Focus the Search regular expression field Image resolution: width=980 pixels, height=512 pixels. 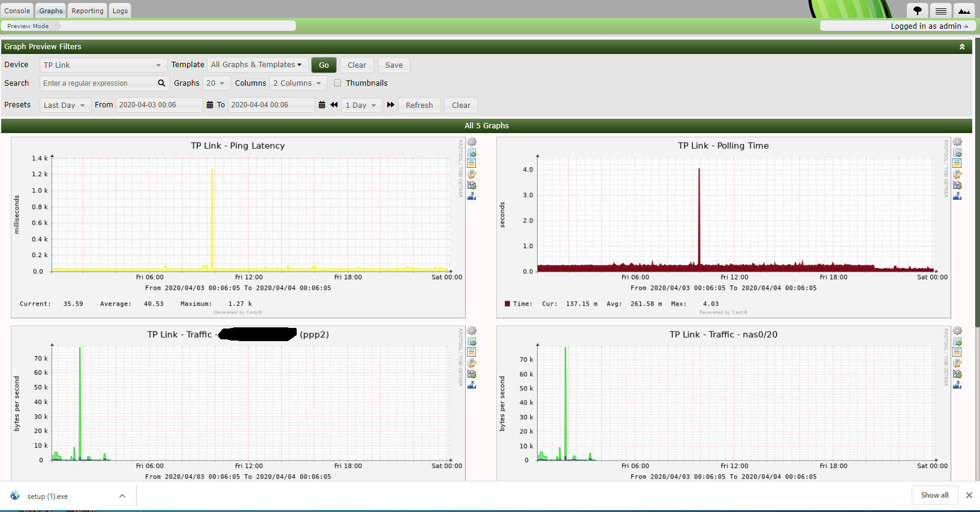pos(98,83)
